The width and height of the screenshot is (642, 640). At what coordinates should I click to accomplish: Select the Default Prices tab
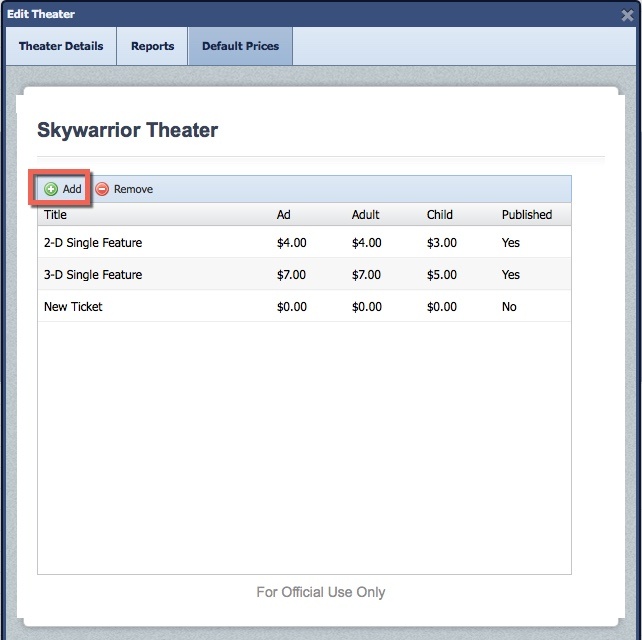tap(240, 46)
